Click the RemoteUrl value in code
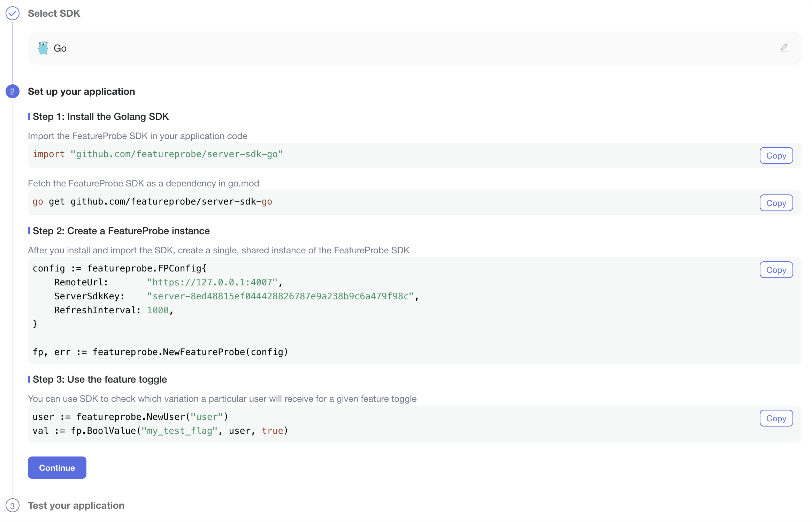 pyautogui.click(x=212, y=283)
